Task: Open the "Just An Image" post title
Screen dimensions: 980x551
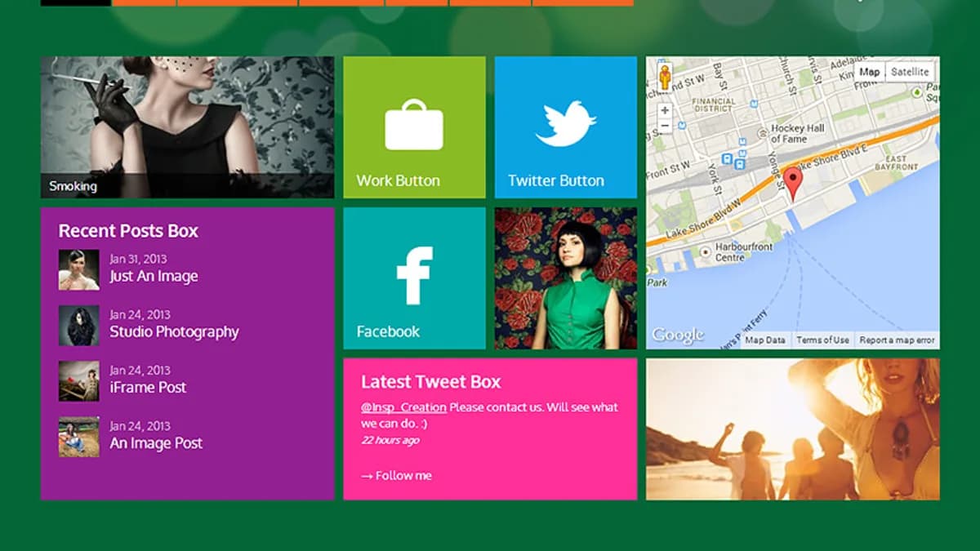Action: tap(154, 277)
